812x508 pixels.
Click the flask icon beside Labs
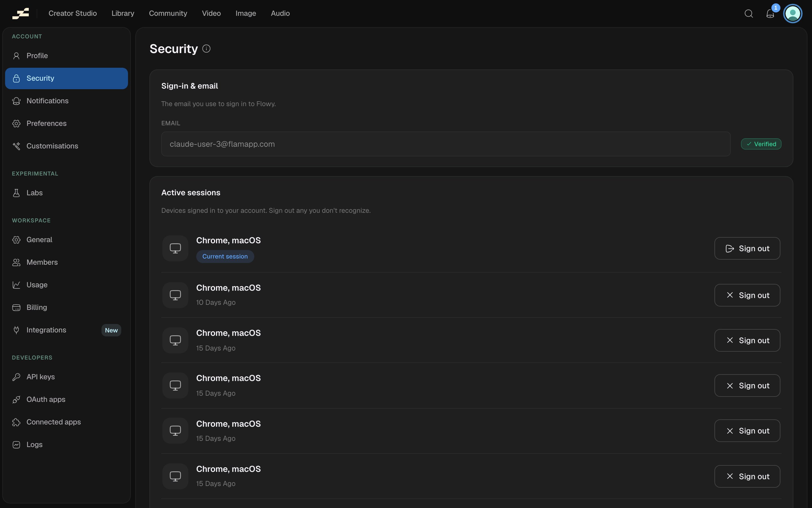pyautogui.click(x=16, y=193)
